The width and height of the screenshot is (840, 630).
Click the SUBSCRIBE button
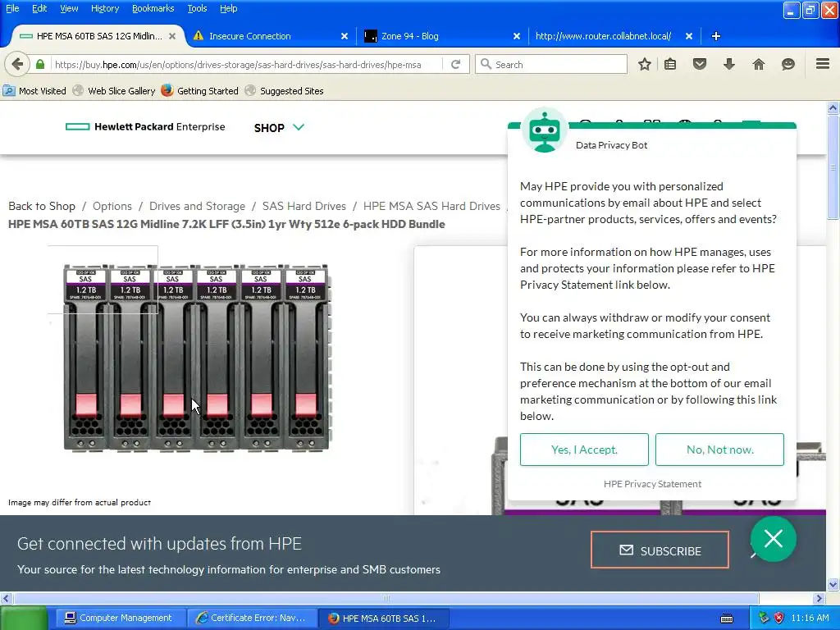pyautogui.click(x=660, y=550)
